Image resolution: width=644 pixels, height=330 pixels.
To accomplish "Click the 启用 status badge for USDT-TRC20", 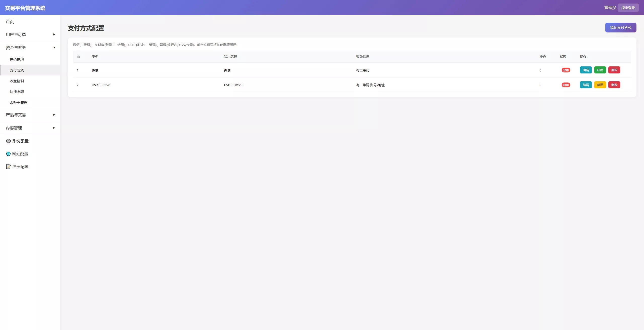I will (566, 85).
